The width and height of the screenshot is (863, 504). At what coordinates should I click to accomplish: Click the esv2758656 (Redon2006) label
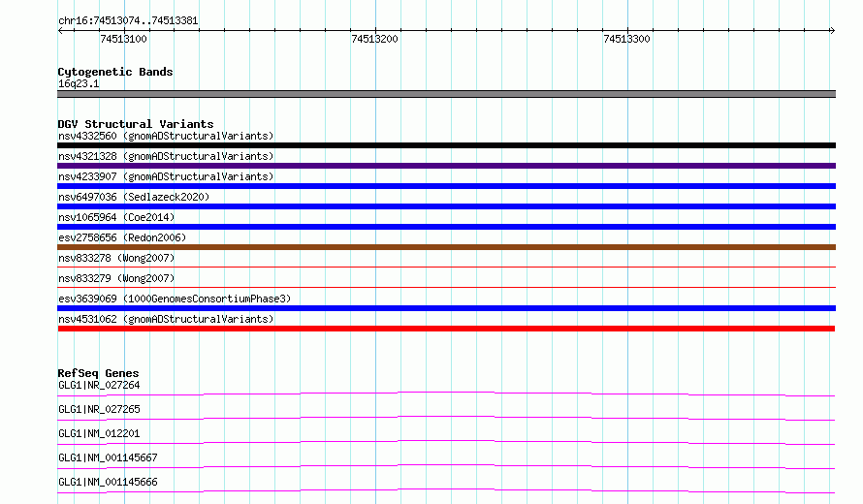[x=122, y=237]
